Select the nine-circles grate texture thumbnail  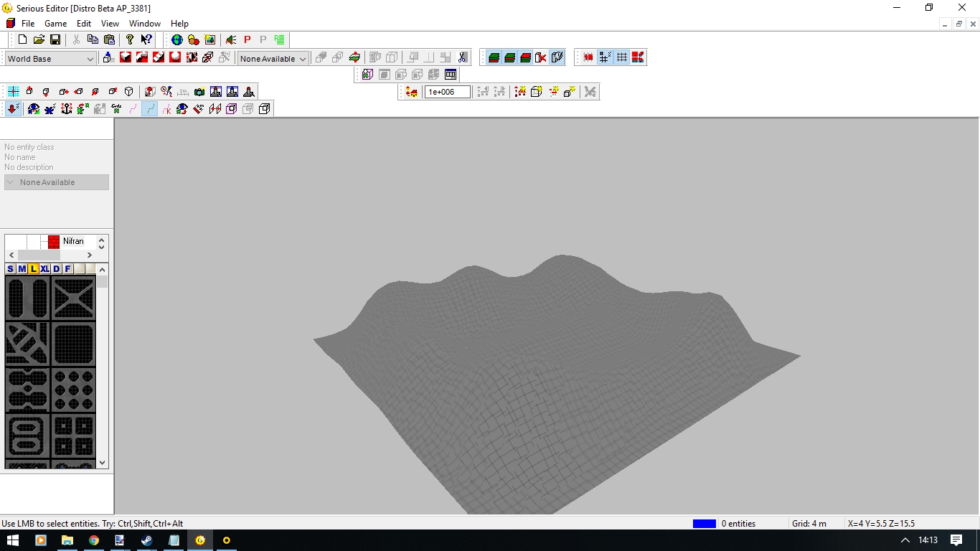pyautogui.click(x=73, y=390)
